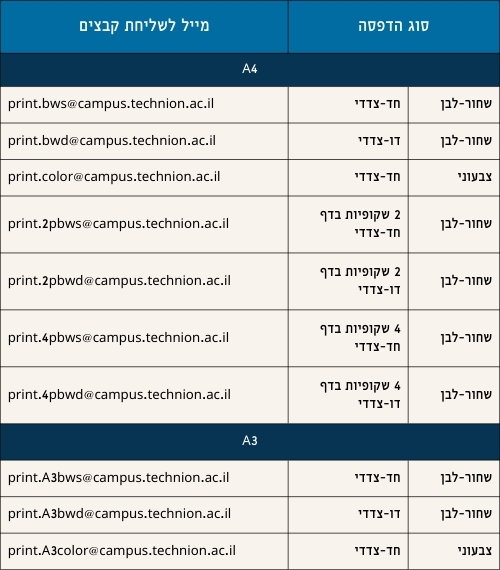Select the '4 שקופיות בדף חד-צדדי' cell

348,338
